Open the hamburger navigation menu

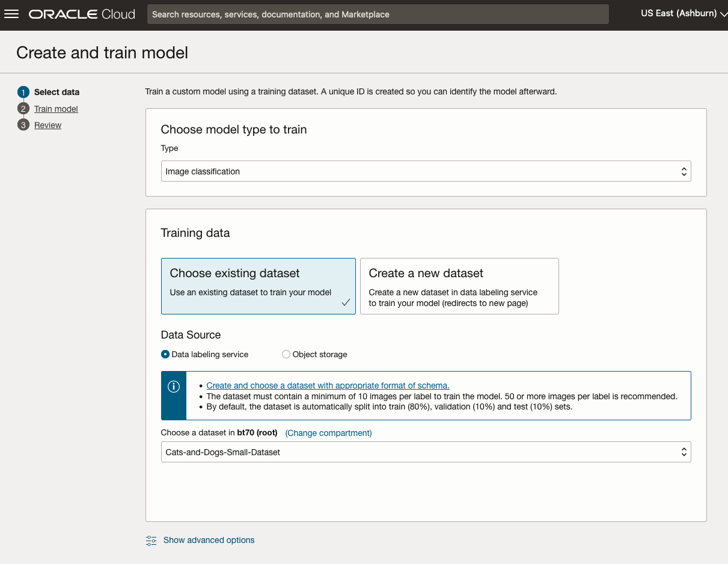point(11,14)
